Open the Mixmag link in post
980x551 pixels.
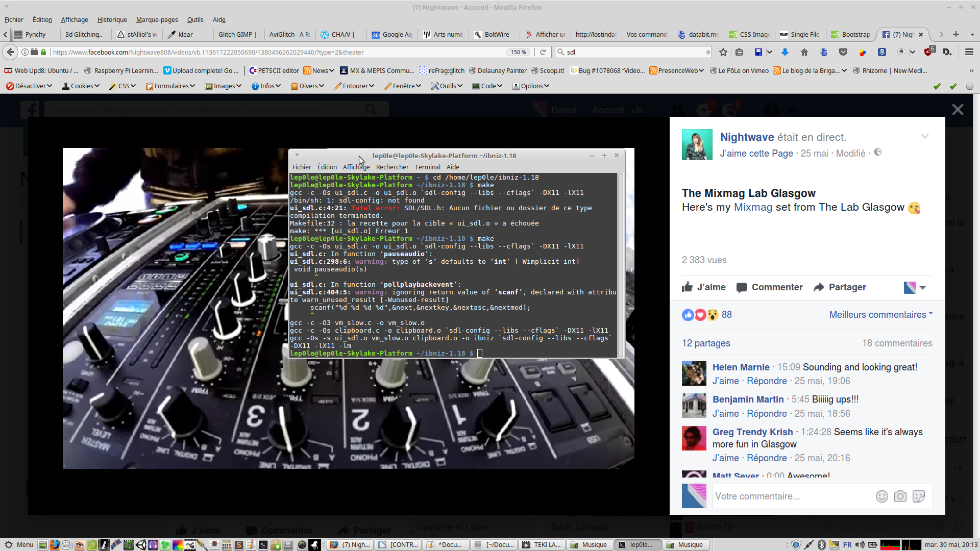coord(753,208)
